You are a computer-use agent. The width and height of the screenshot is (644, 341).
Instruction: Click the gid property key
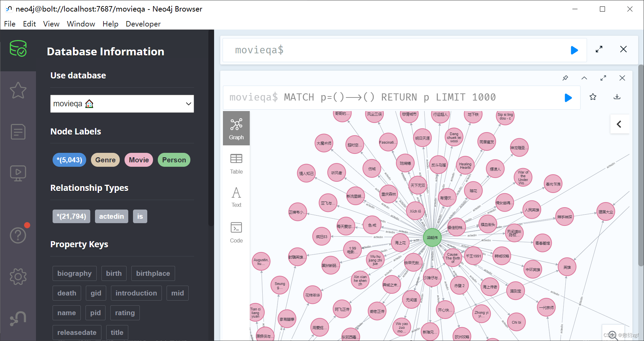click(x=96, y=293)
